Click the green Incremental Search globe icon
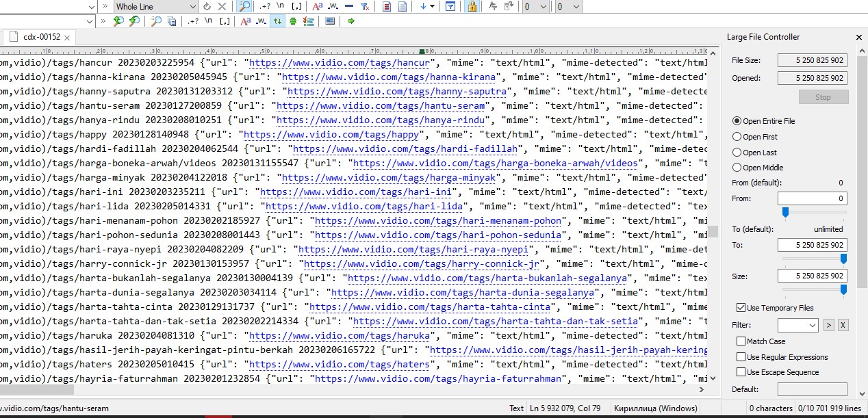This screenshot has width=868, height=418. coord(293,21)
